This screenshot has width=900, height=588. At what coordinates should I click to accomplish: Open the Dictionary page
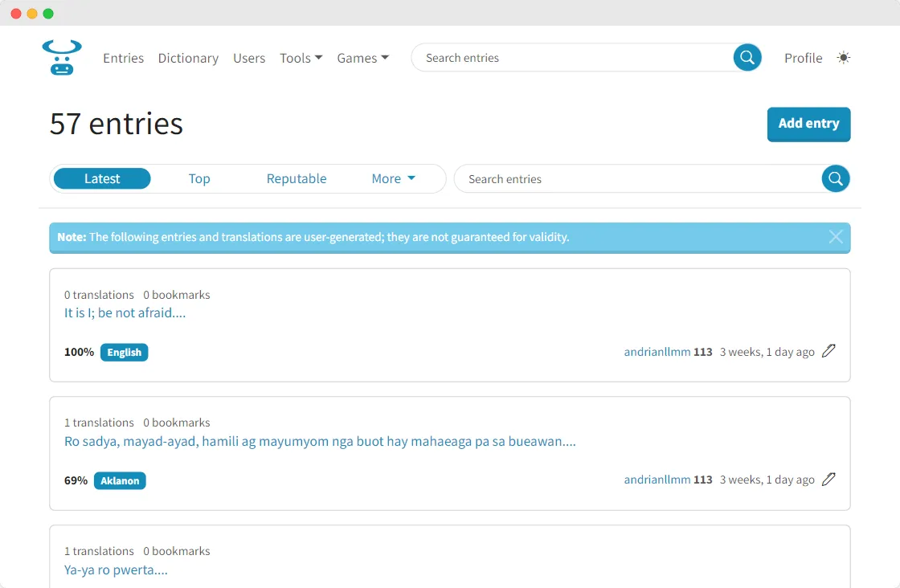point(188,58)
